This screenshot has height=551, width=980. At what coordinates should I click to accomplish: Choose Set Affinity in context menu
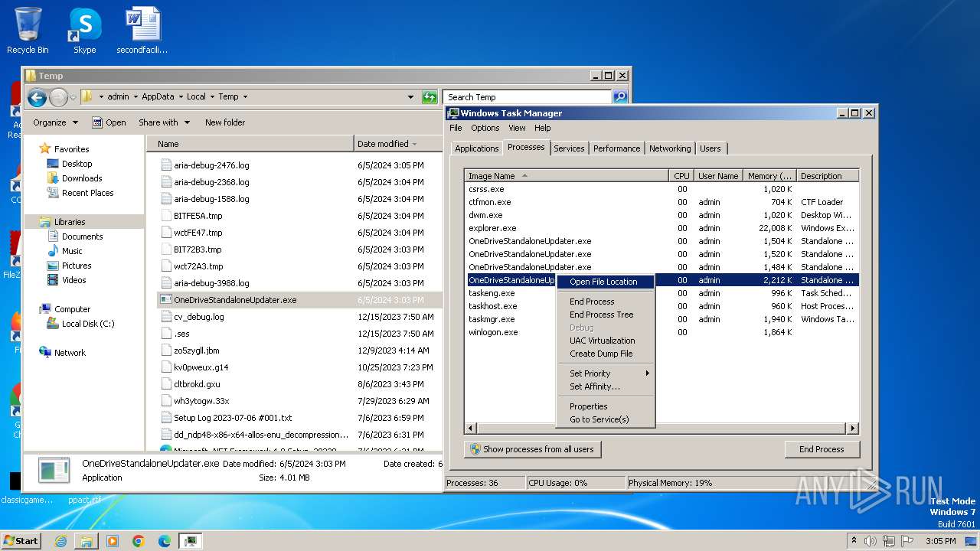[x=605, y=386]
